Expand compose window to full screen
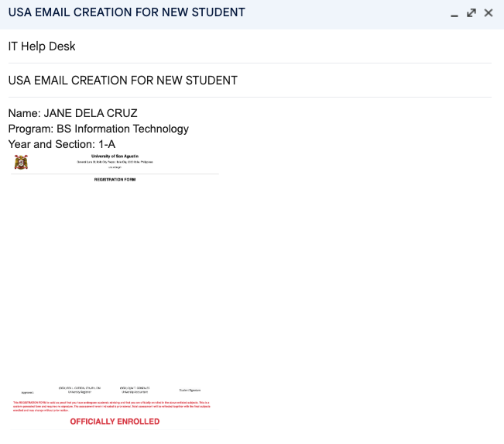This screenshot has height=444, width=504. (x=471, y=13)
